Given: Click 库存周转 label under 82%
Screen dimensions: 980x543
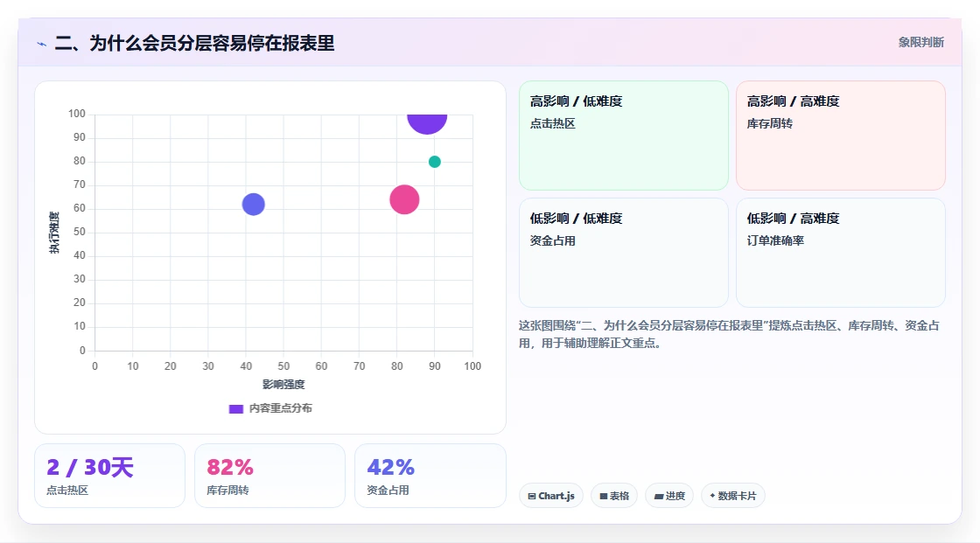Looking at the screenshot, I should point(227,491).
